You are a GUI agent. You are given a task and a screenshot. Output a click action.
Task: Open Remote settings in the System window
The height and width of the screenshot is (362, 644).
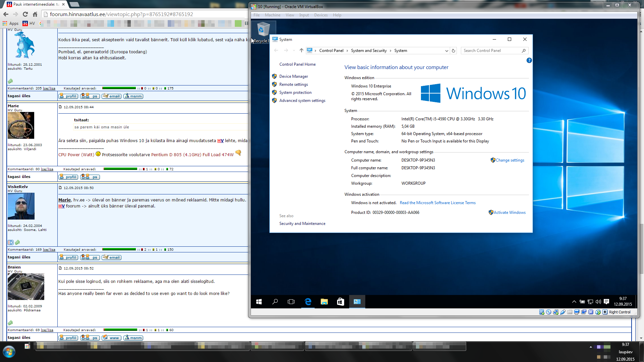pos(293,84)
